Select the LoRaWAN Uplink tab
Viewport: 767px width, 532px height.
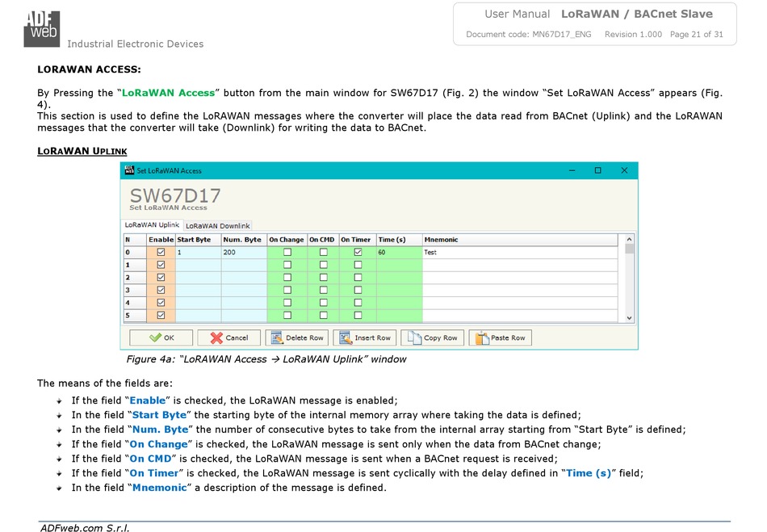tap(152, 225)
